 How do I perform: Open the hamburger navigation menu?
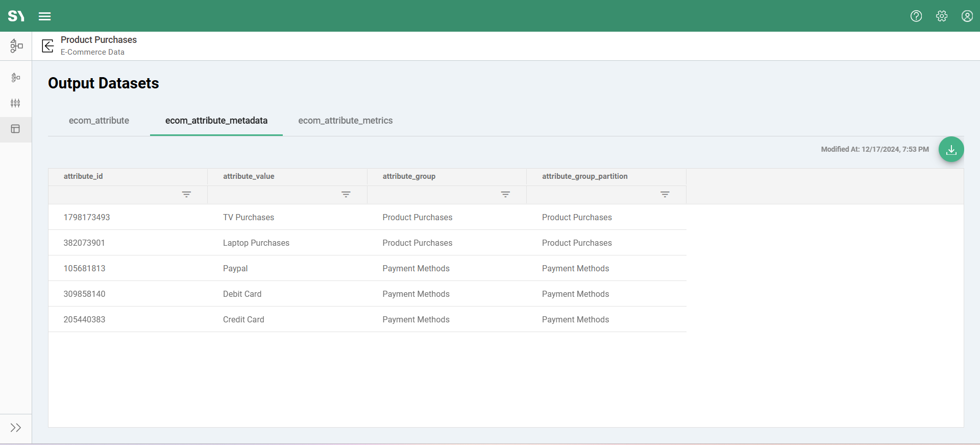45,16
